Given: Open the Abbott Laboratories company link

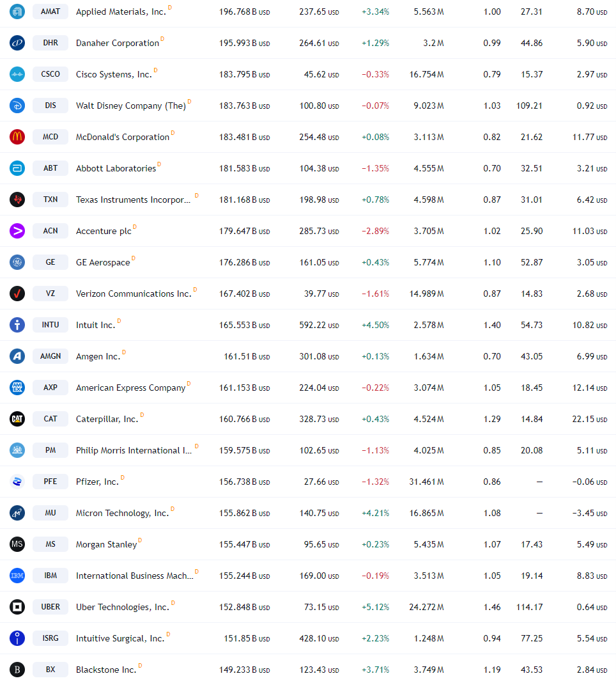Looking at the screenshot, I should pos(116,169).
